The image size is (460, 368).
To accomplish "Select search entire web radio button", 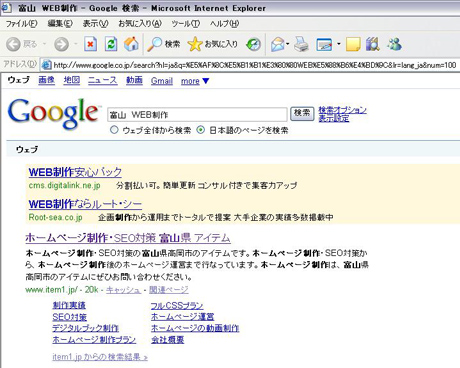I will point(114,130).
